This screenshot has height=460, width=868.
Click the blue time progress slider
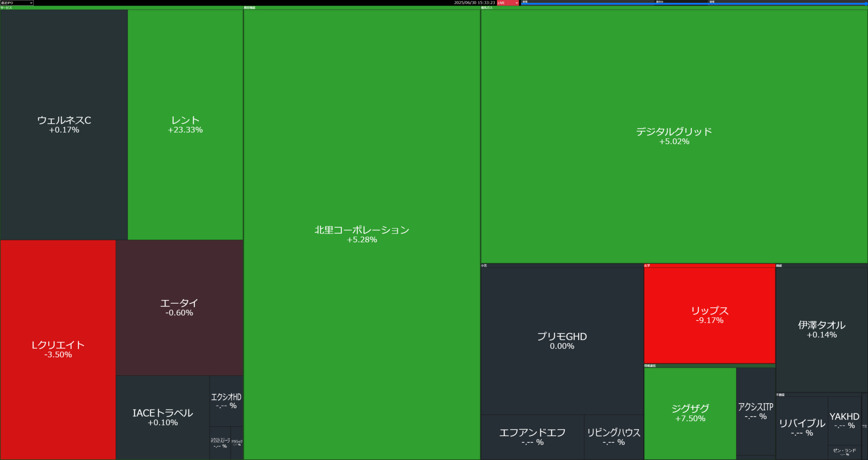pyautogui.click(x=694, y=4)
